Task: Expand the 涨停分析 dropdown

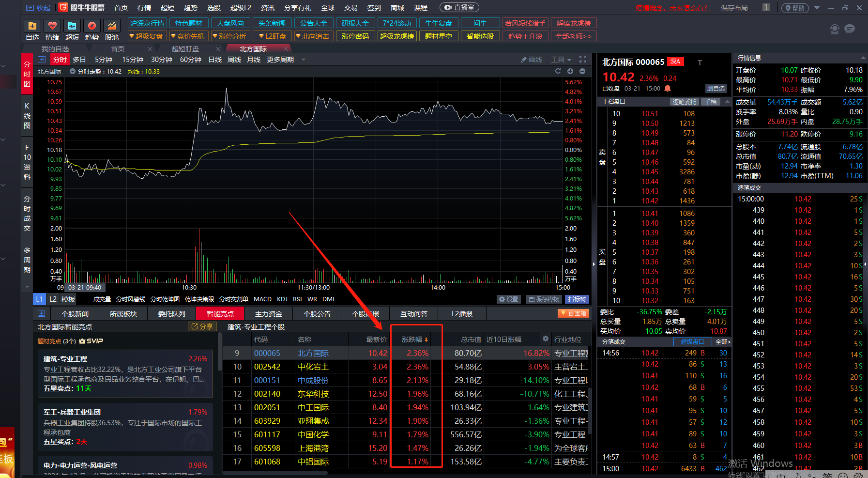Action: click(230, 36)
